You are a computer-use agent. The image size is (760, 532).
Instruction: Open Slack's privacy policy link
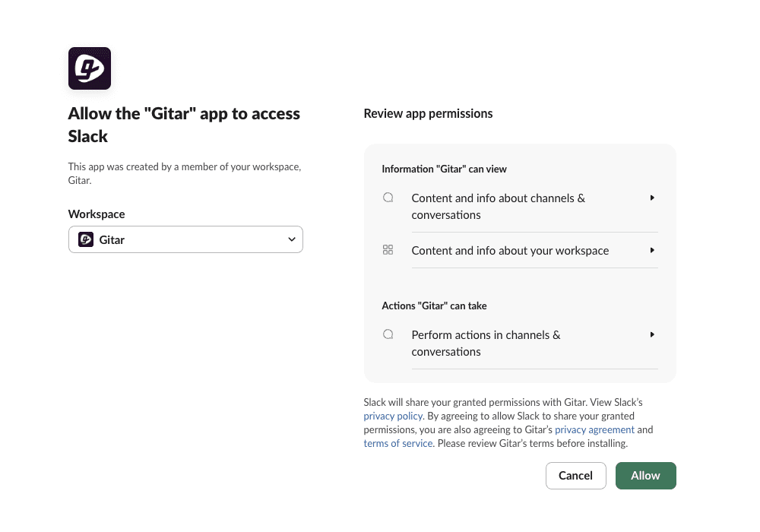point(393,416)
